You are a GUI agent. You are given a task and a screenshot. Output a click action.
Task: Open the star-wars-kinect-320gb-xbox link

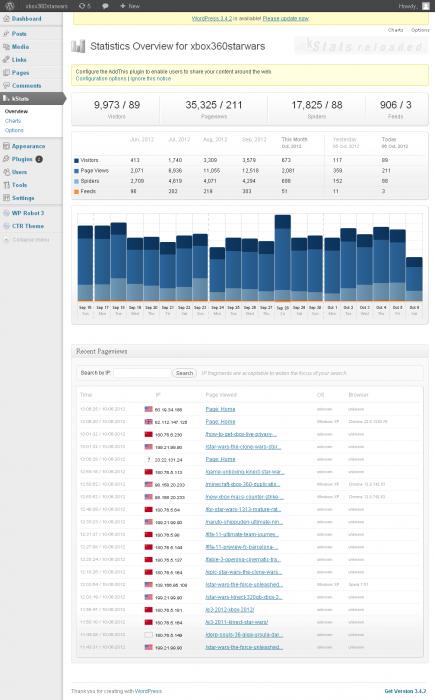coord(244,597)
